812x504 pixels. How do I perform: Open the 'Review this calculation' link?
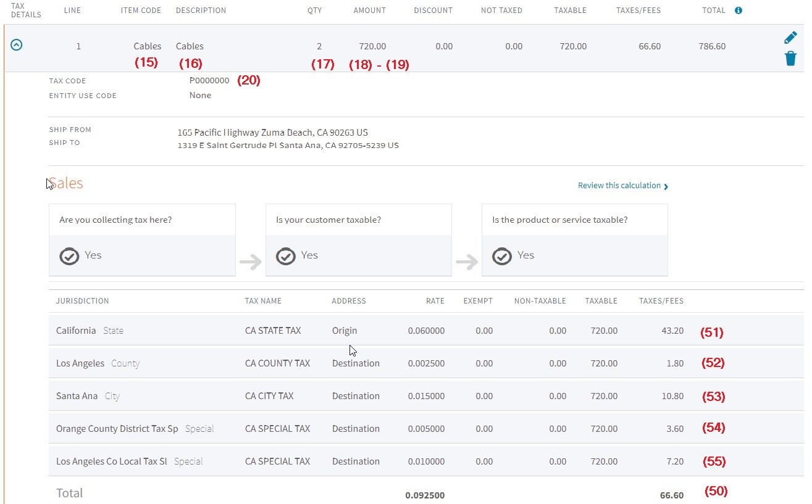(617, 185)
